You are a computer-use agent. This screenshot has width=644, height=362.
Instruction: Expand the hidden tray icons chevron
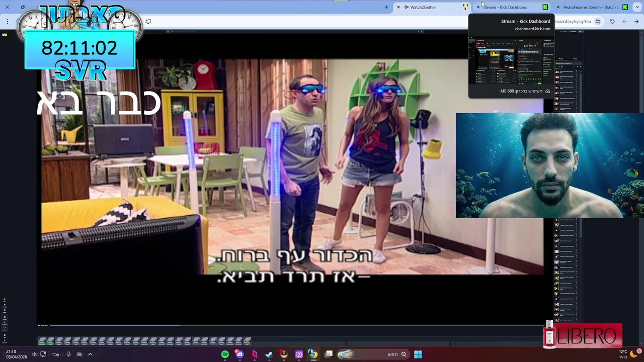pos(90,354)
